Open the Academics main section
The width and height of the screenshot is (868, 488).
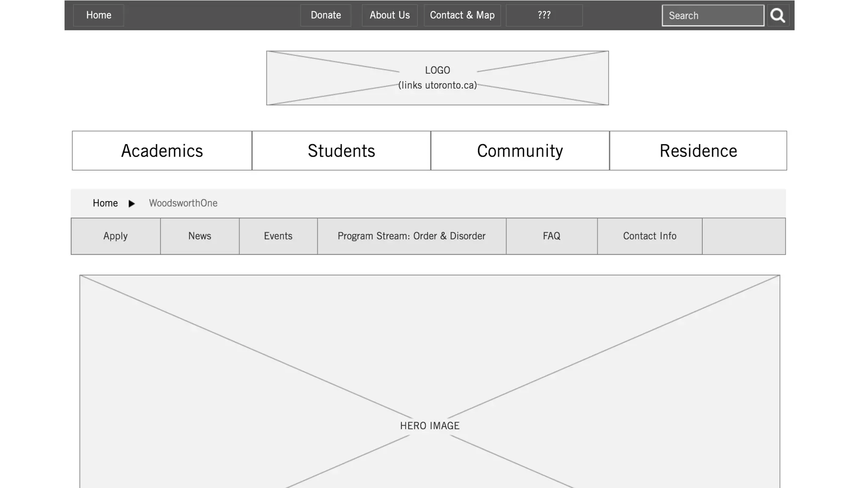pos(162,151)
